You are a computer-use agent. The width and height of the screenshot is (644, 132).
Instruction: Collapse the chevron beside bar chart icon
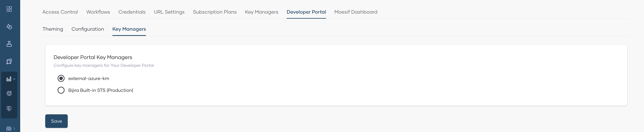coord(14,79)
